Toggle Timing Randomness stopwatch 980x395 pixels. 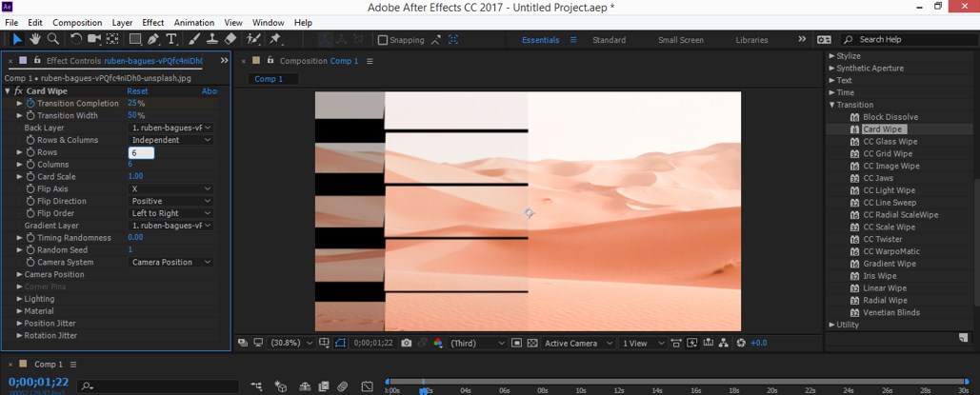pos(30,238)
